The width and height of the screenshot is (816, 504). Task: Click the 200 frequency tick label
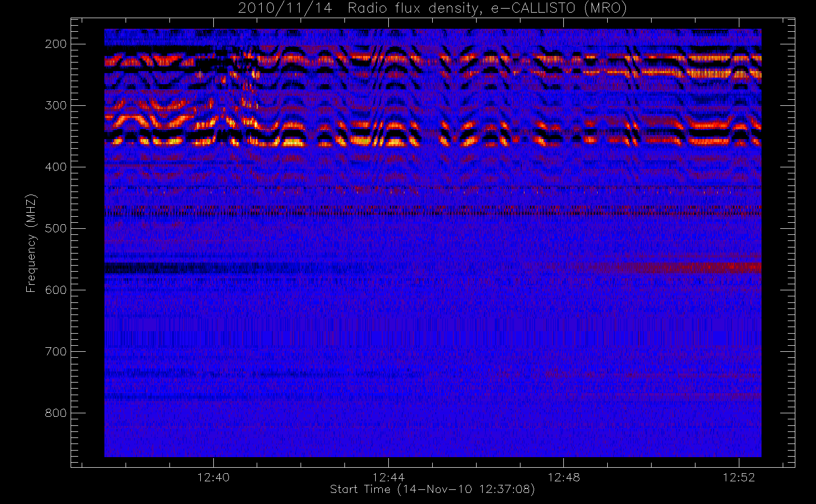point(56,44)
